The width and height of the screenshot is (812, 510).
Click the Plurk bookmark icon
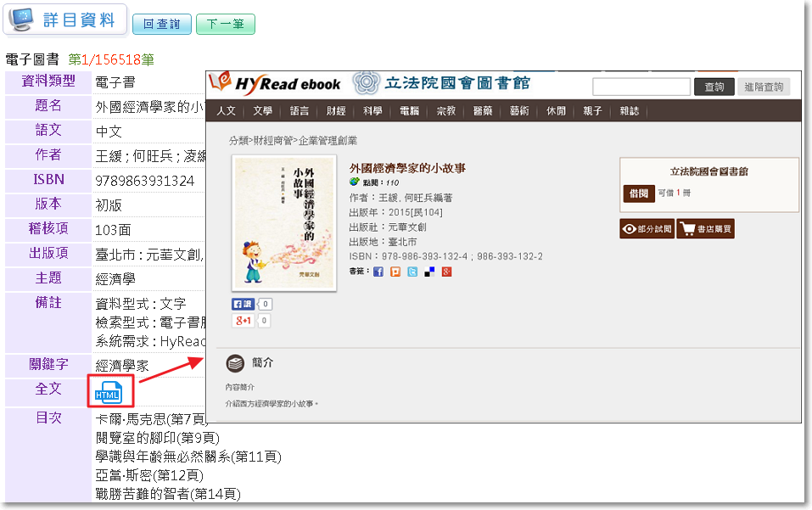click(x=395, y=272)
